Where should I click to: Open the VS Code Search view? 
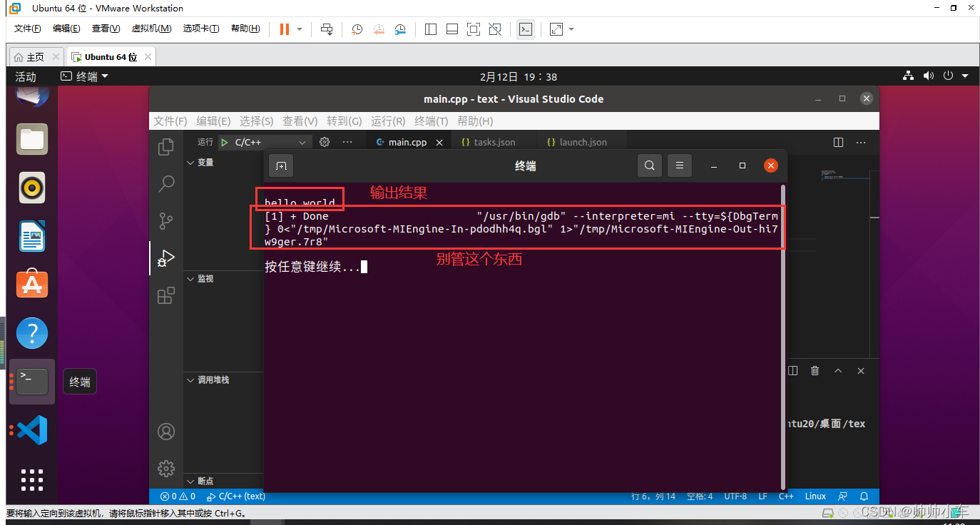point(166,184)
